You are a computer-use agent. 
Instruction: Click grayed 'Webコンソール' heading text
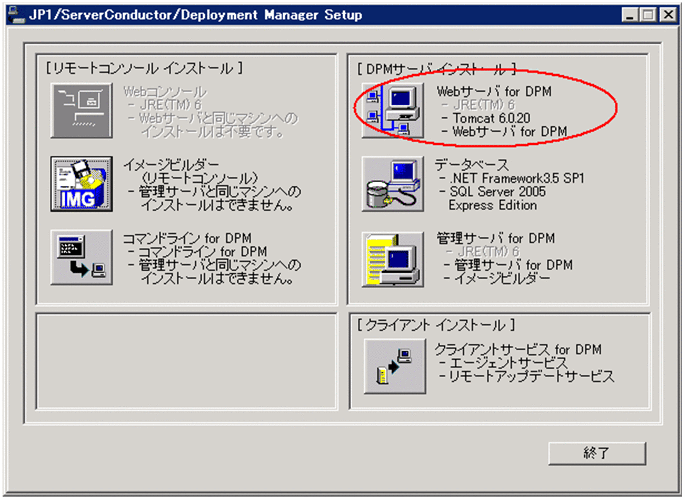165,92
